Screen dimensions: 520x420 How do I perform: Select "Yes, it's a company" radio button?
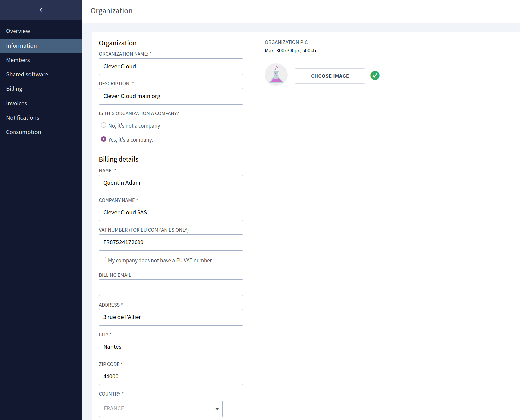[x=104, y=139]
